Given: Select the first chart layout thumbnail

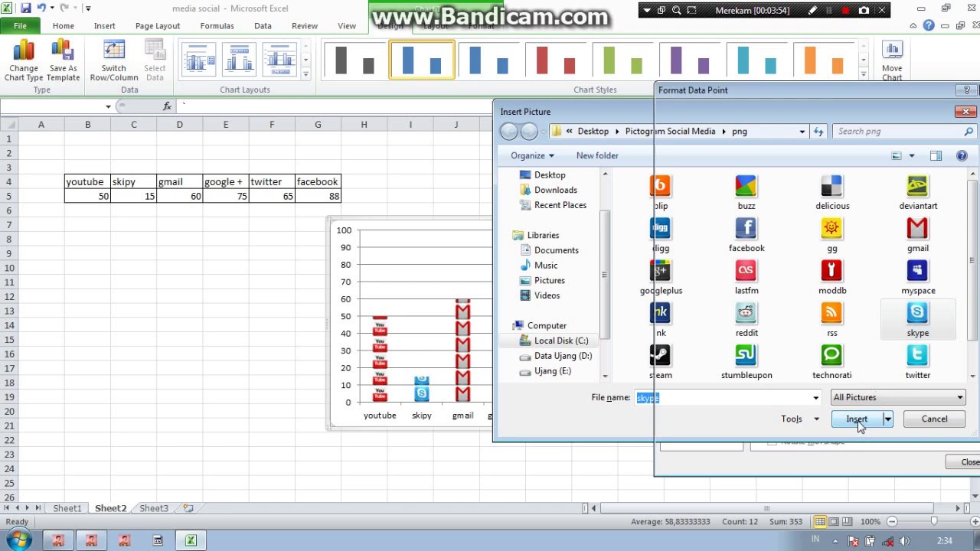Looking at the screenshot, I should 198,60.
